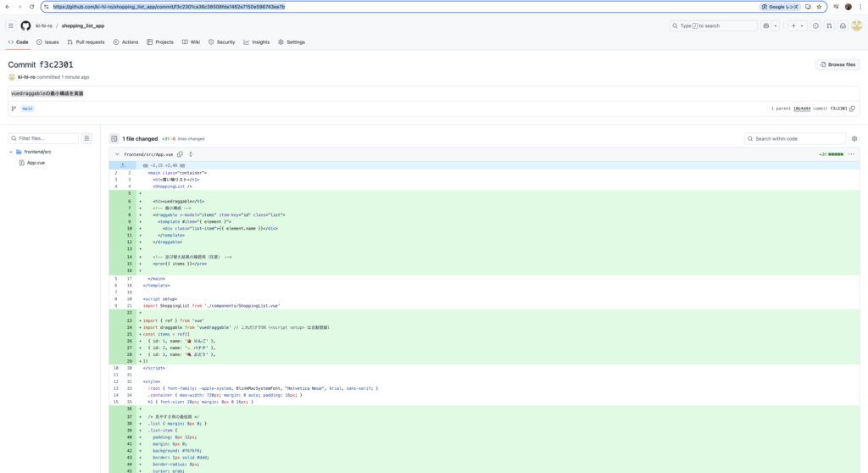Reload the current page
This screenshot has height=473, width=868.
coord(31,7)
